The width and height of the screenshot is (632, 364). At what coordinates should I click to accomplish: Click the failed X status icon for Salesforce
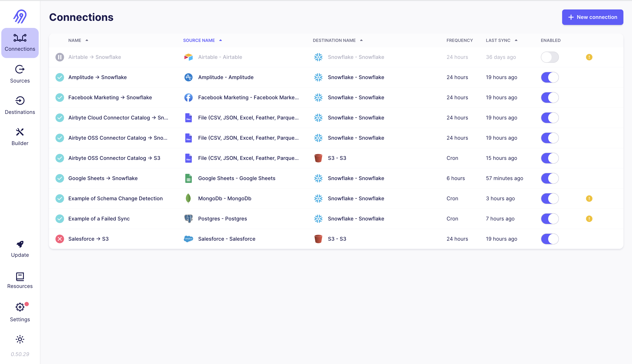tap(60, 239)
